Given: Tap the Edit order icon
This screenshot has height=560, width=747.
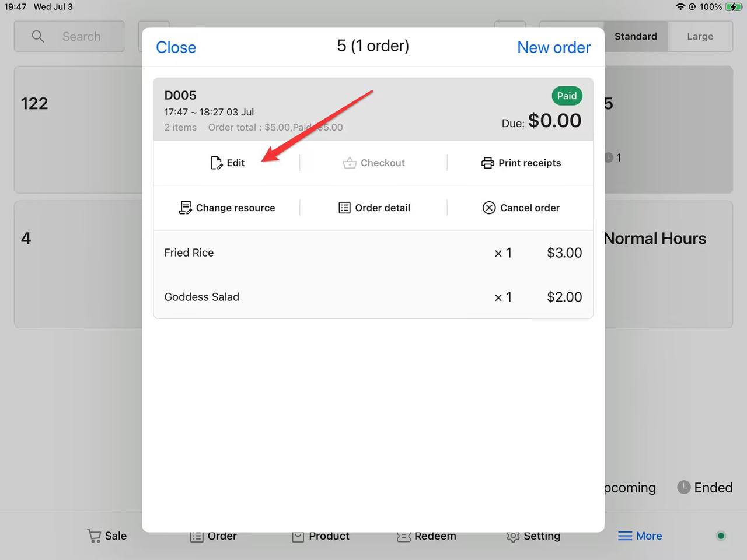Looking at the screenshot, I should pos(216,163).
